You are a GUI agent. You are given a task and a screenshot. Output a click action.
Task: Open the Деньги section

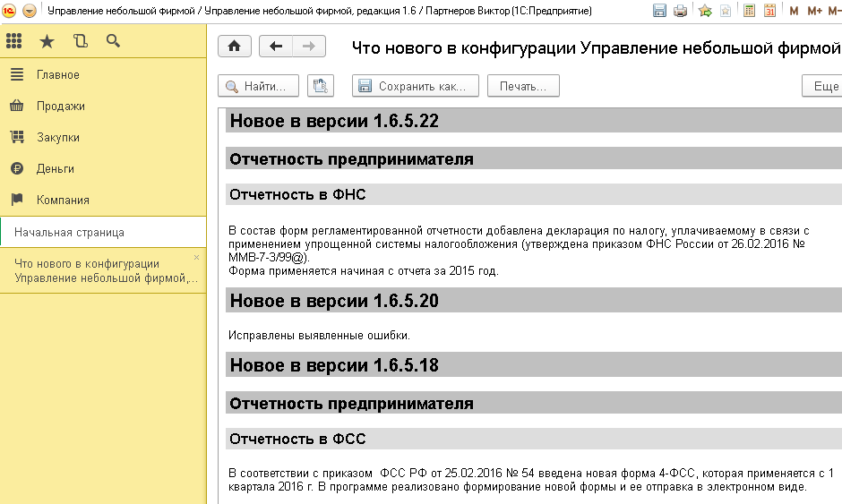pos(55,169)
